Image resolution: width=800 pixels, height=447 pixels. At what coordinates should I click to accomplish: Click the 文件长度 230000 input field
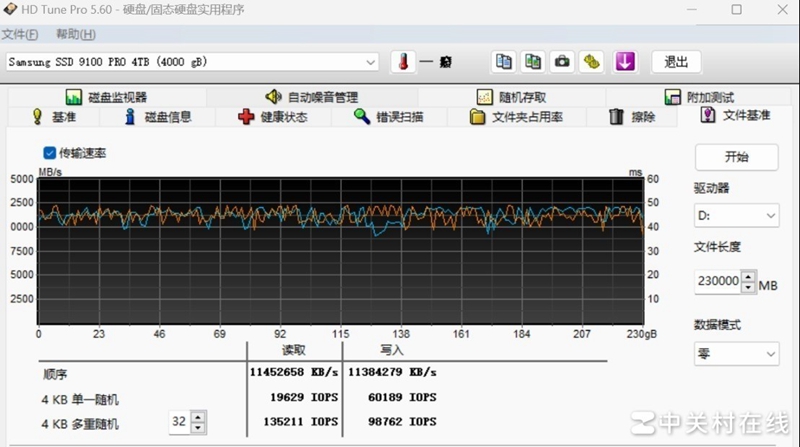(717, 282)
